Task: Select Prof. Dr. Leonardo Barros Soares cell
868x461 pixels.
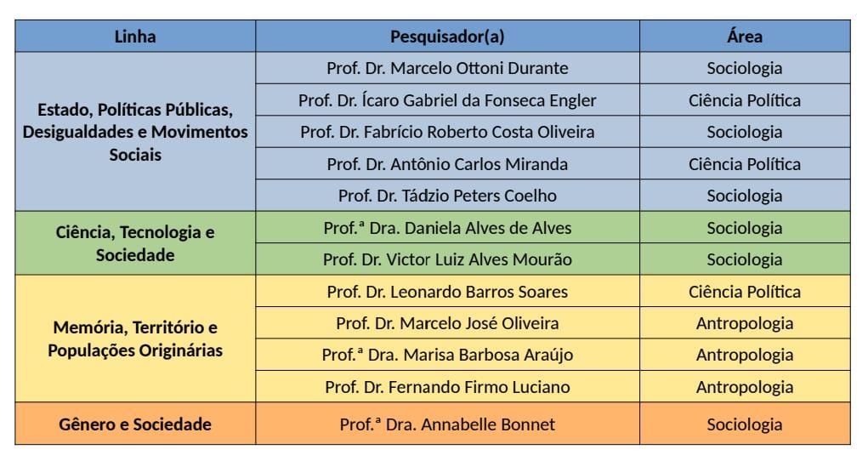Action: 447,292
